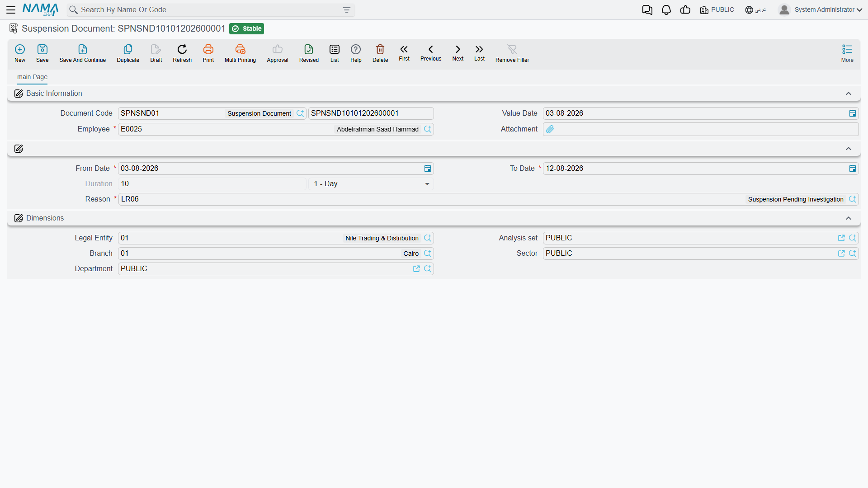Click Remove Filter
This screenshot has width=868, height=488.
[x=512, y=53]
